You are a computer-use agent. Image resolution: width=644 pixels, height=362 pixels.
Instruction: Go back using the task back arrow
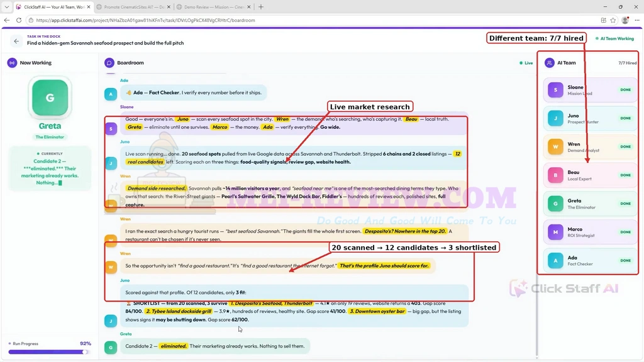(16, 41)
